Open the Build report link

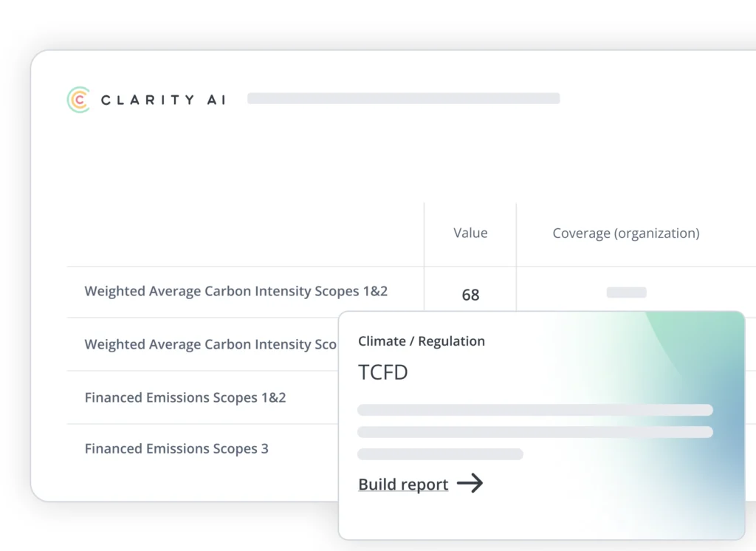pos(403,485)
